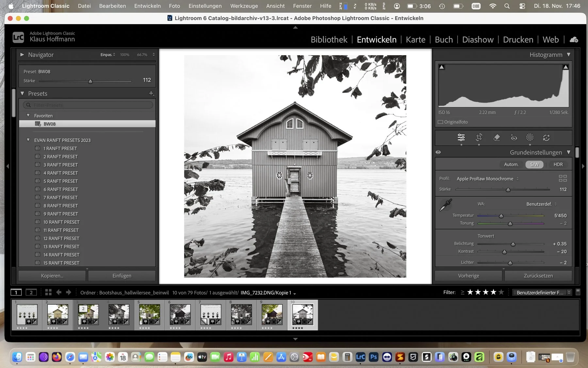This screenshot has width=588, height=368.
Task: Open Control Center in menu bar
Action: click(x=522, y=6)
